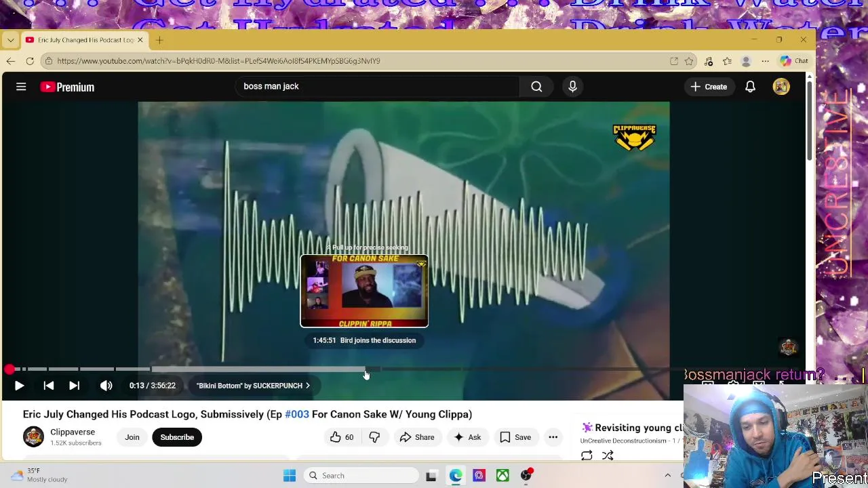This screenshot has height=488, width=868.
Task: Show hidden system tray icons
Action: click(667, 476)
